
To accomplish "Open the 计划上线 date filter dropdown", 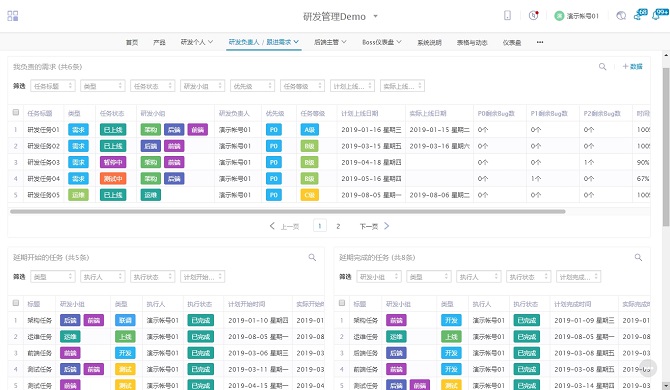I will pos(352,86).
